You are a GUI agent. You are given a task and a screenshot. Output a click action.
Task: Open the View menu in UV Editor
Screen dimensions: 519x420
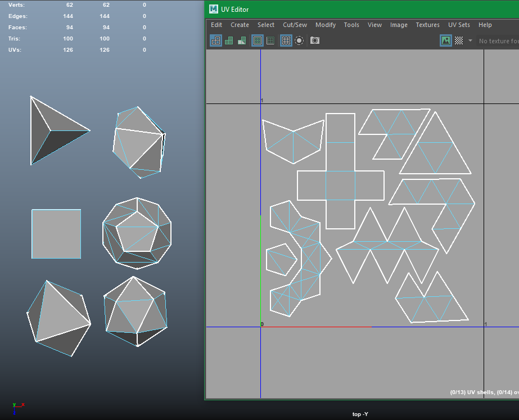(374, 25)
